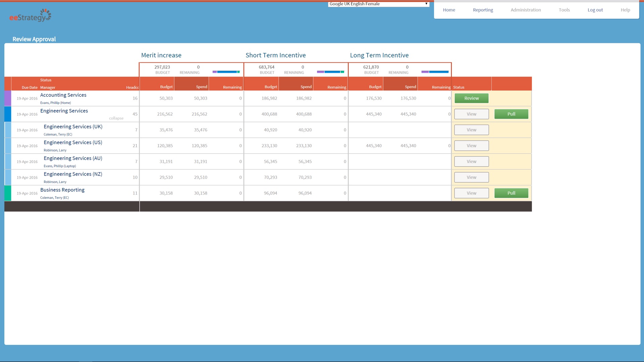
Task: Click the Merit increase budget progress bar
Action: click(x=226, y=72)
